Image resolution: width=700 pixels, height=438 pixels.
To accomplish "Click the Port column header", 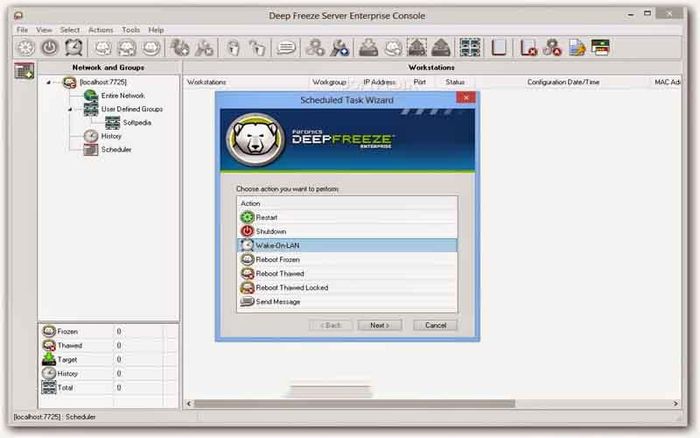I will (x=420, y=82).
